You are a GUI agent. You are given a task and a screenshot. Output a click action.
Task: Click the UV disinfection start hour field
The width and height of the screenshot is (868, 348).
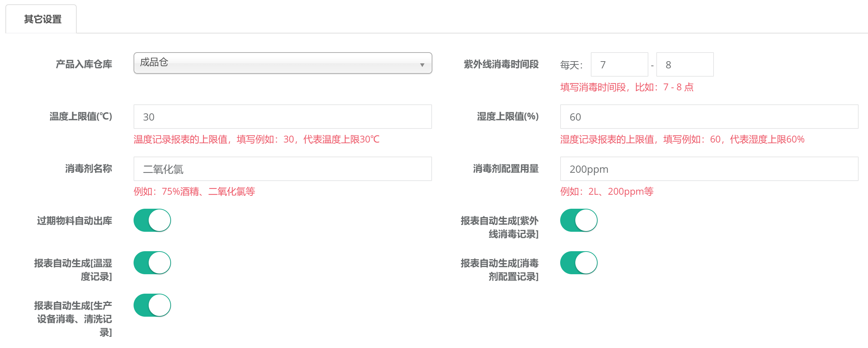click(619, 65)
